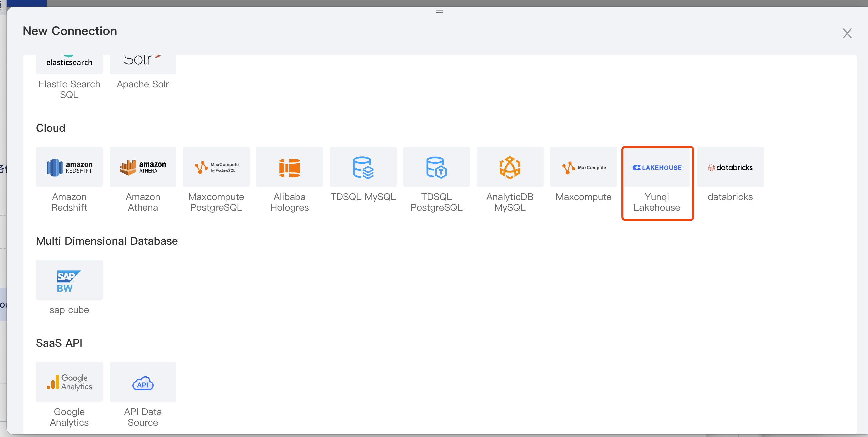Click the databricks text label
Image resolution: width=868 pixels, height=437 pixels.
pos(730,197)
